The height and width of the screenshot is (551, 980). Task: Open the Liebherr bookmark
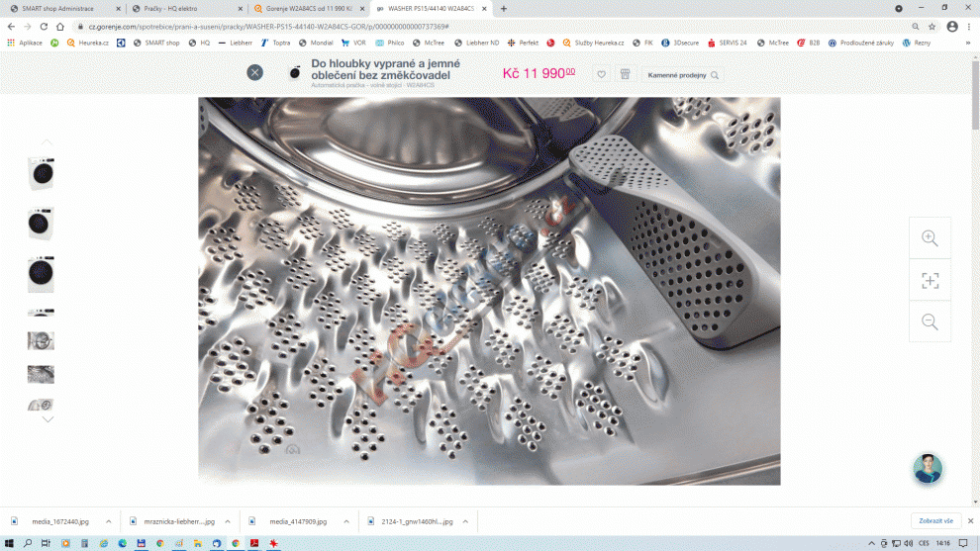(235, 44)
